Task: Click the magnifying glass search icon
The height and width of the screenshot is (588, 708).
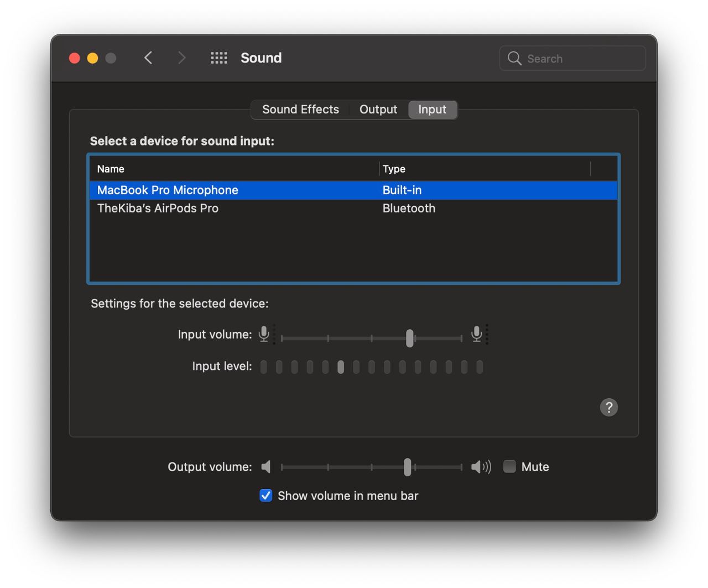Action: click(514, 58)
